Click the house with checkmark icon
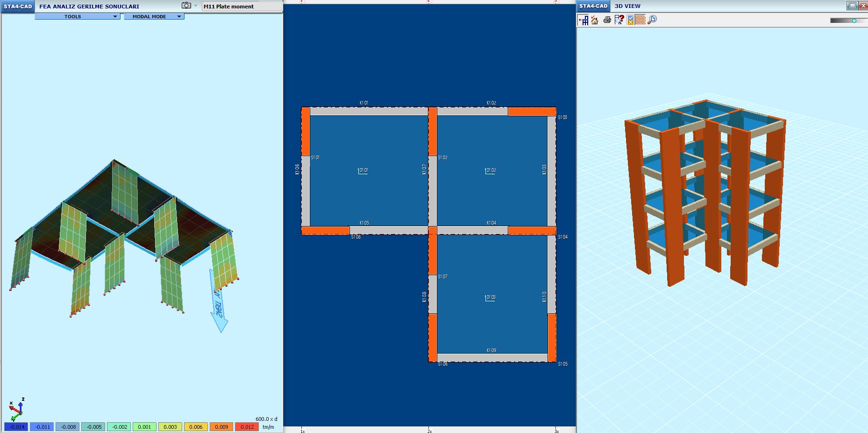 point(595,20)
